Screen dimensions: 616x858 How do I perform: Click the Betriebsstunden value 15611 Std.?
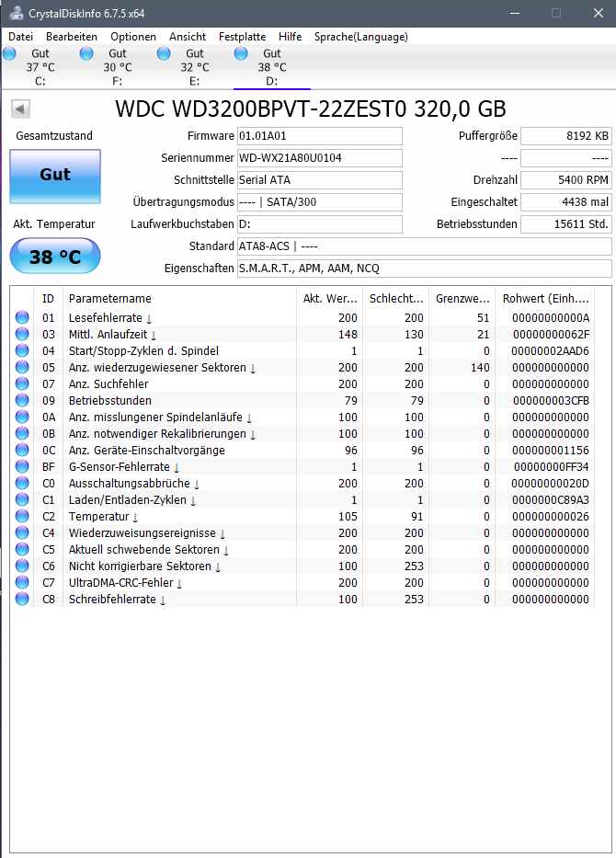[566, 223]
